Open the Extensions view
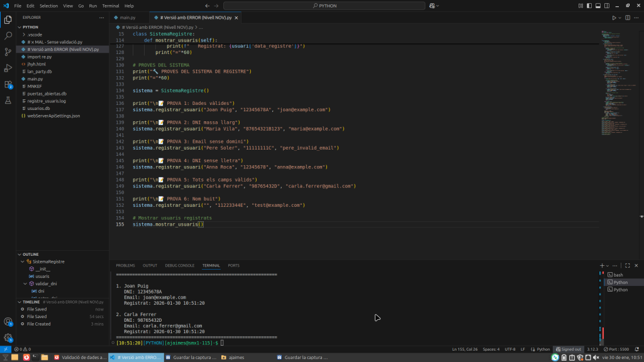Image resolution: width=644 pixels, height=362 pixels. (x=8, y=84)
